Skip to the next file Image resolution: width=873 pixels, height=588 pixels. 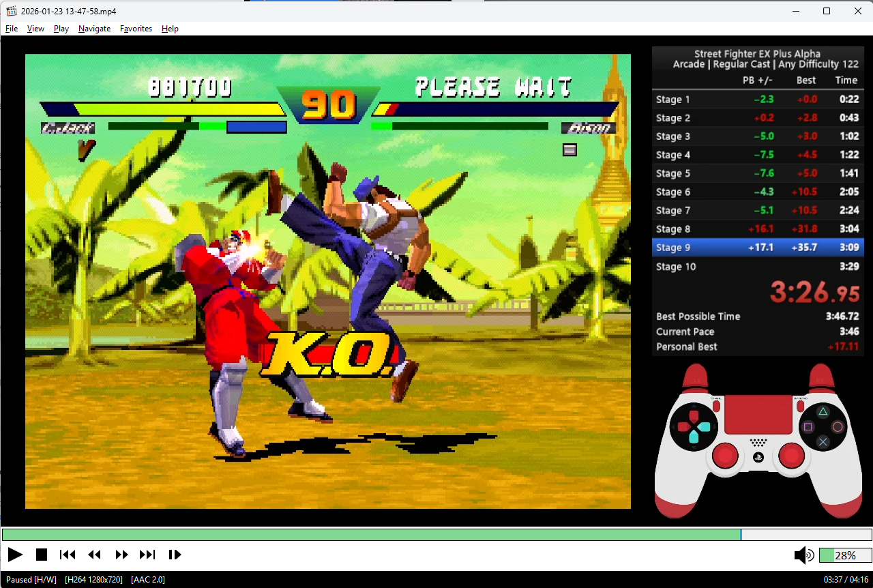[x=147, y=555]
